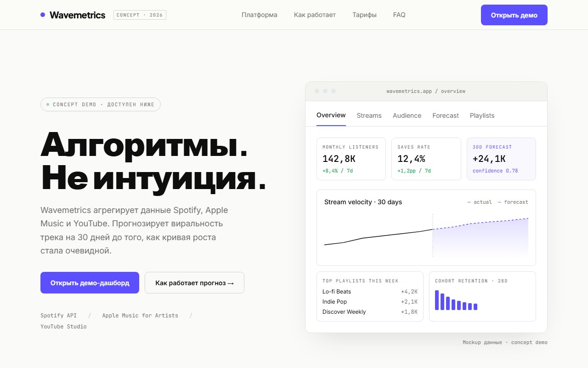Click the Apple Music for Artists label
Image resolution: width=588 pixels, height=368 pixels.
click(x=140, y=316)
